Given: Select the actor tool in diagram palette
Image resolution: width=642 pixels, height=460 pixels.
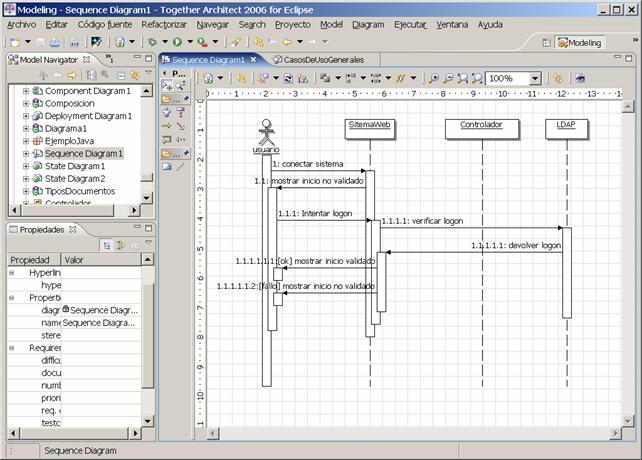Looking at the screenshot, I should [x=167, y=113].
